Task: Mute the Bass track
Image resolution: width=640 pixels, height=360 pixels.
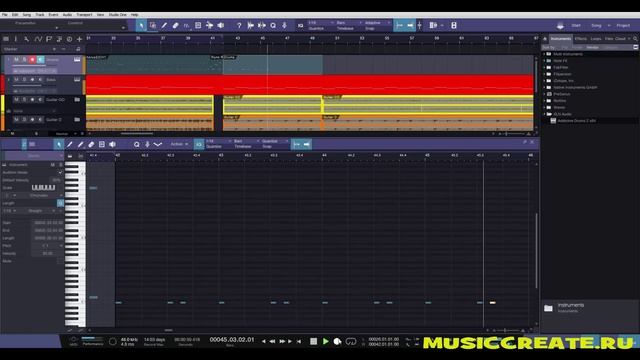Action: pos(16,80)
